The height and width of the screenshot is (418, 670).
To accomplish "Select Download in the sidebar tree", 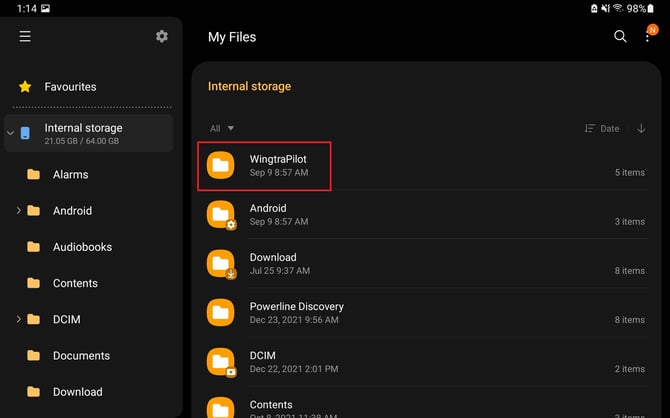I will click(x=77, y=392).
